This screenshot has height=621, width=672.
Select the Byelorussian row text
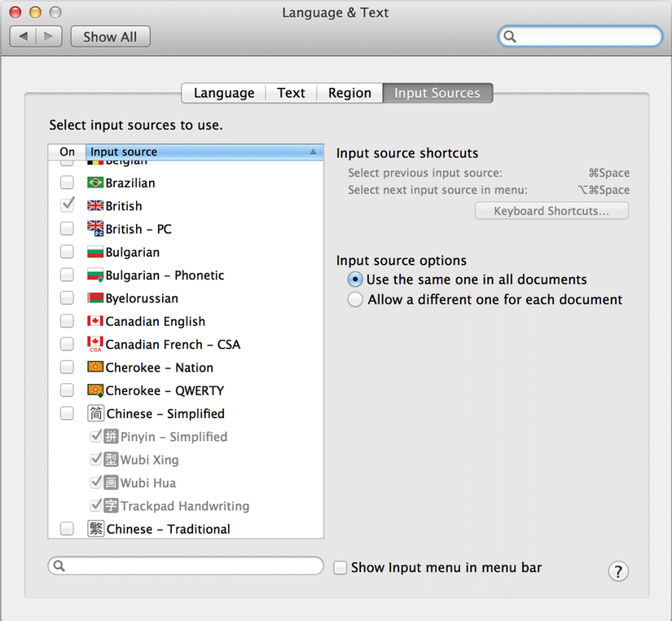pyautogui.click(x=142, y=298)
